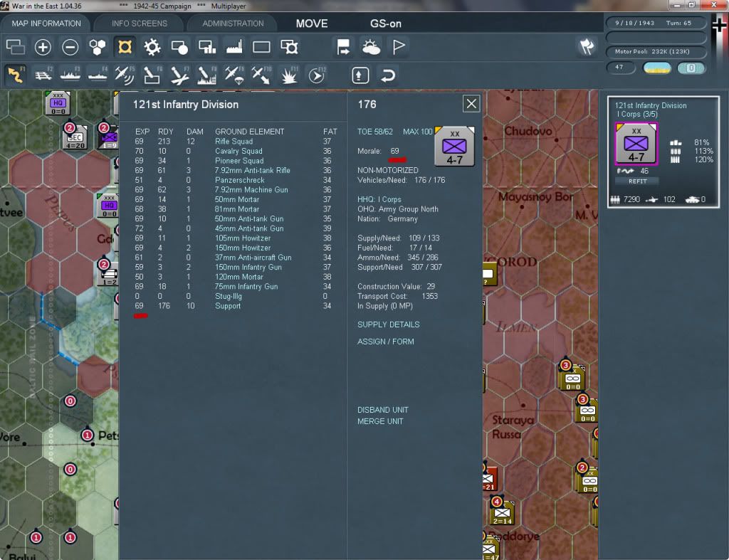
Task: Click Disband Unit
Action: (x=382, y=410)
